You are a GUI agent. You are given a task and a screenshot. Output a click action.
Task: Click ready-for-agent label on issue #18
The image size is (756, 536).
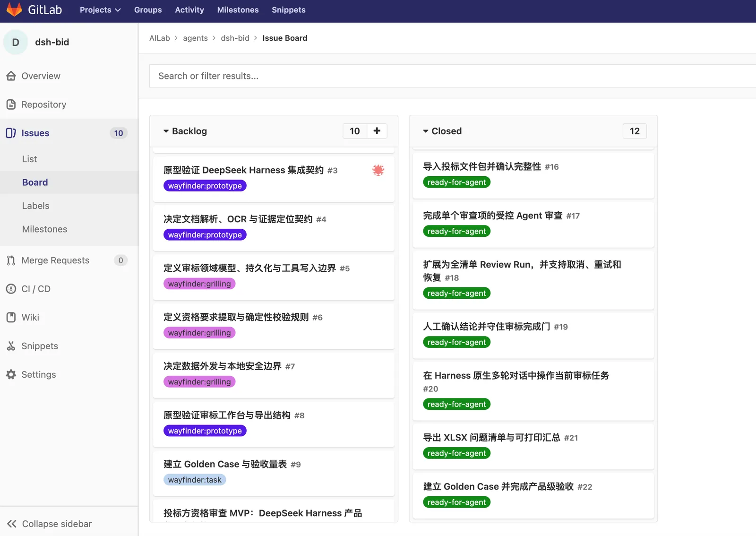click(456, 294)
